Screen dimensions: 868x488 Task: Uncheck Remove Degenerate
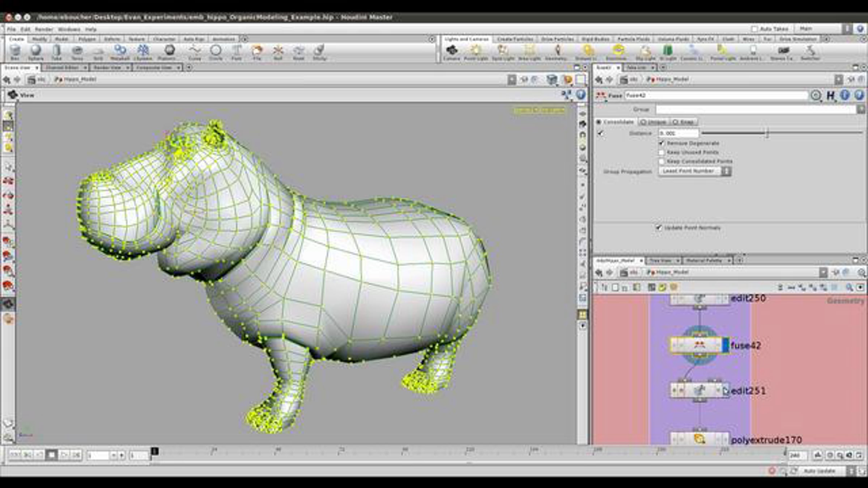coord(661,143)
